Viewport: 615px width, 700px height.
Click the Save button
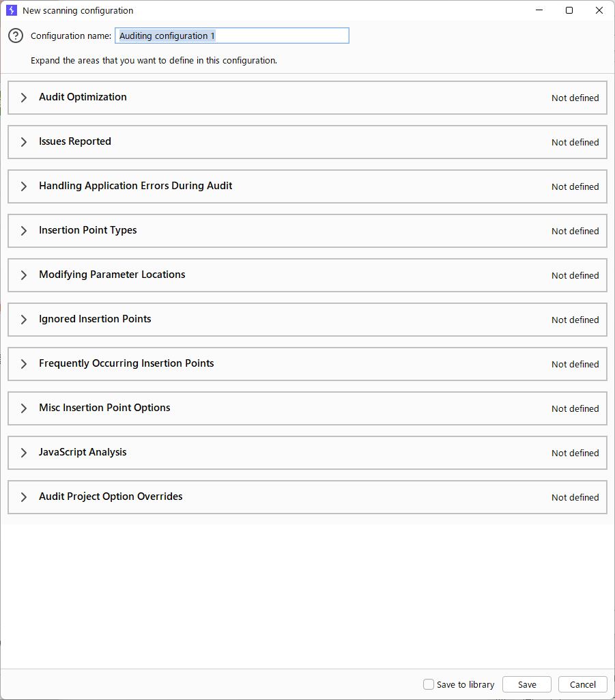[526, 684]
